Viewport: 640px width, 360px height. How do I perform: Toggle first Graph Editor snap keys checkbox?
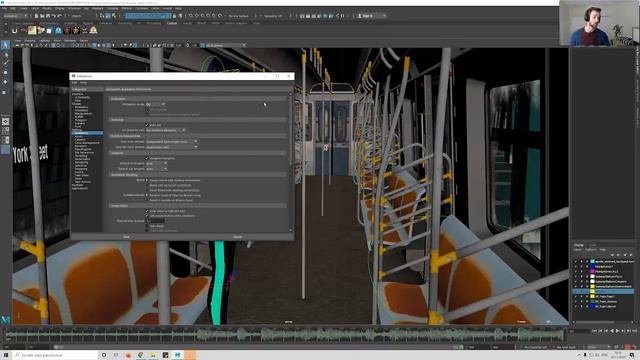(x=147, y=211)
